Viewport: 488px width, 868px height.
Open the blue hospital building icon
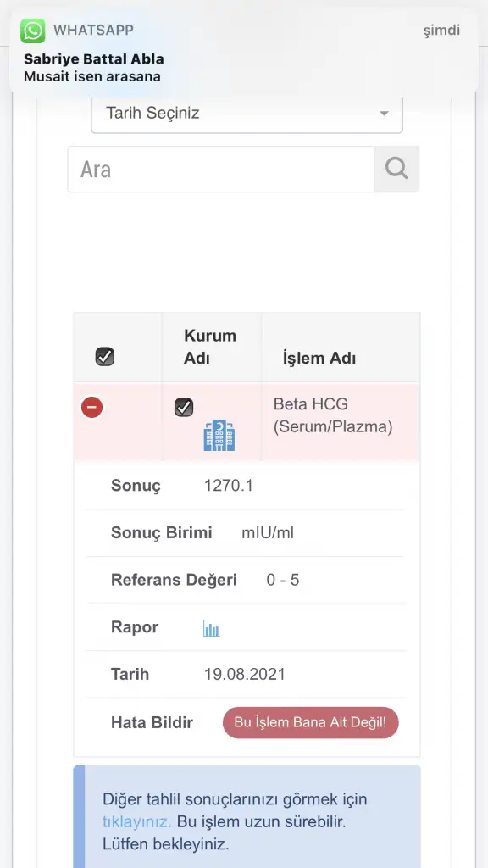point(219,435)
